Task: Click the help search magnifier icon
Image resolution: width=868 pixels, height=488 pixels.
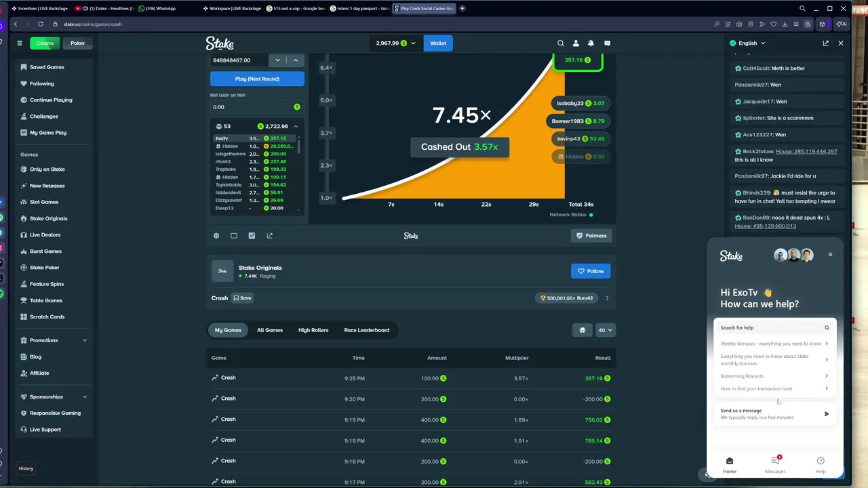Action: click(827, 328)
